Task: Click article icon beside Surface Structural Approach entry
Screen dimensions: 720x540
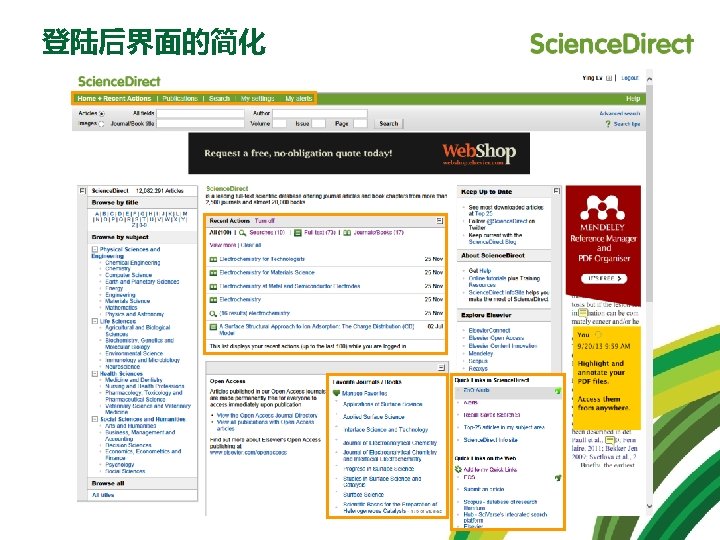Action: click(213, 327)
